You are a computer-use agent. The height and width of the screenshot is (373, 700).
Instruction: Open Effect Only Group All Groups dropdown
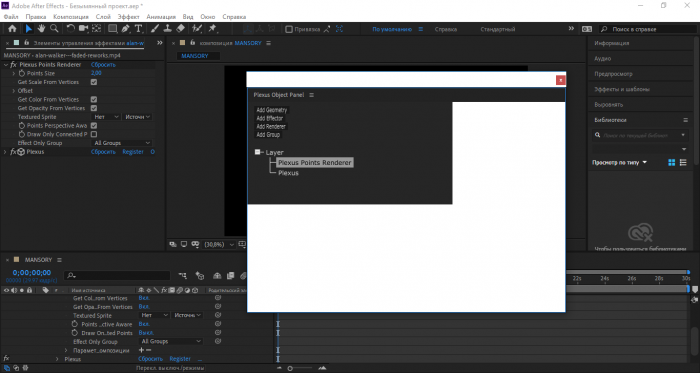pos(122,143)
